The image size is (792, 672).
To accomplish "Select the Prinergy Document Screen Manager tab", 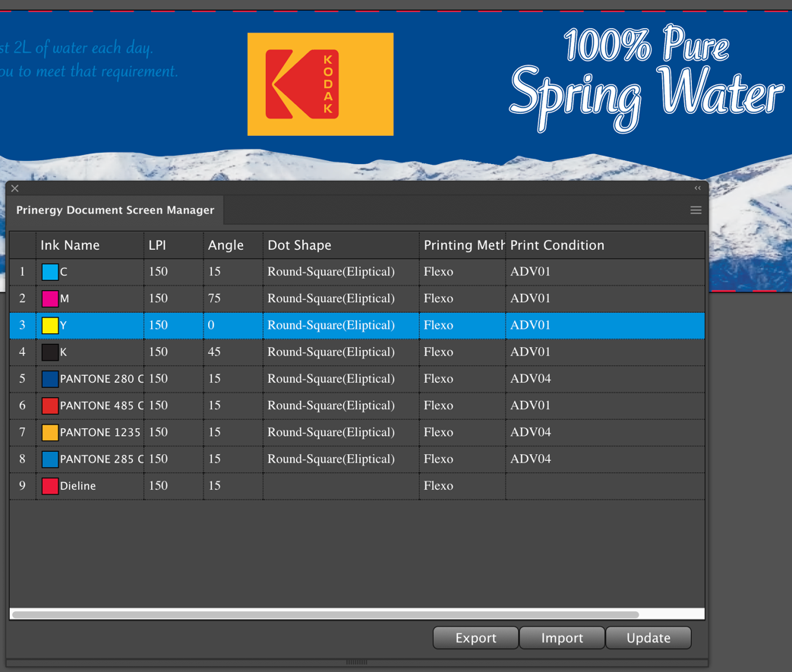I will 115,210.
